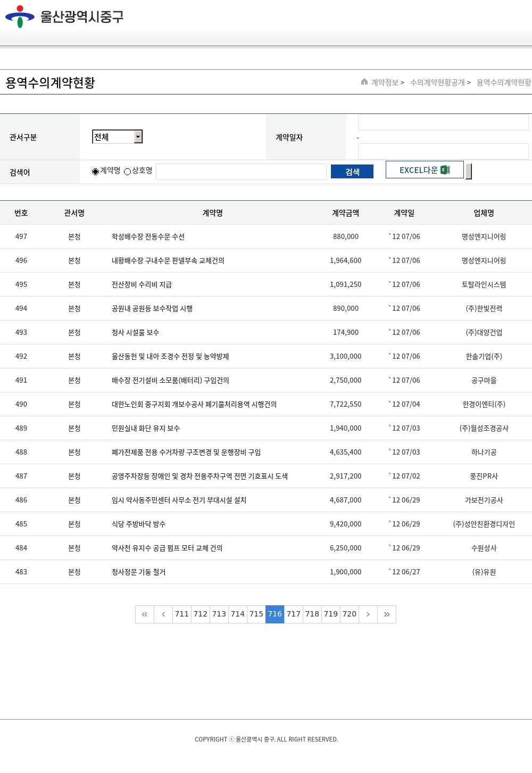Viewport: 532px width, 773px height.
Task: Go to page 720
Action: (350, 614)
